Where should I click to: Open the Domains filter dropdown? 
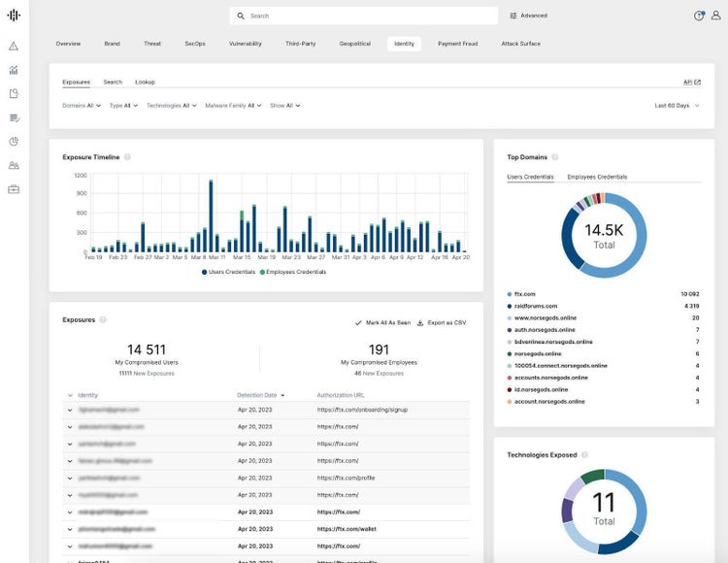[x=82, y=105]
